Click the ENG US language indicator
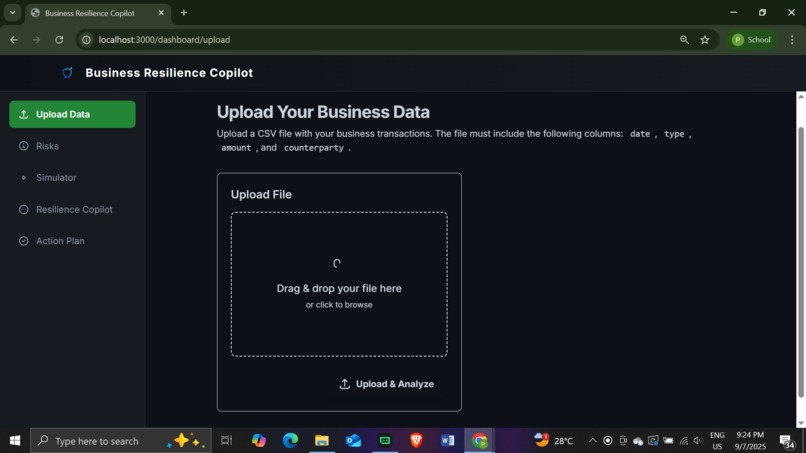This screenshot has height=453, width=806. [717, 441]
